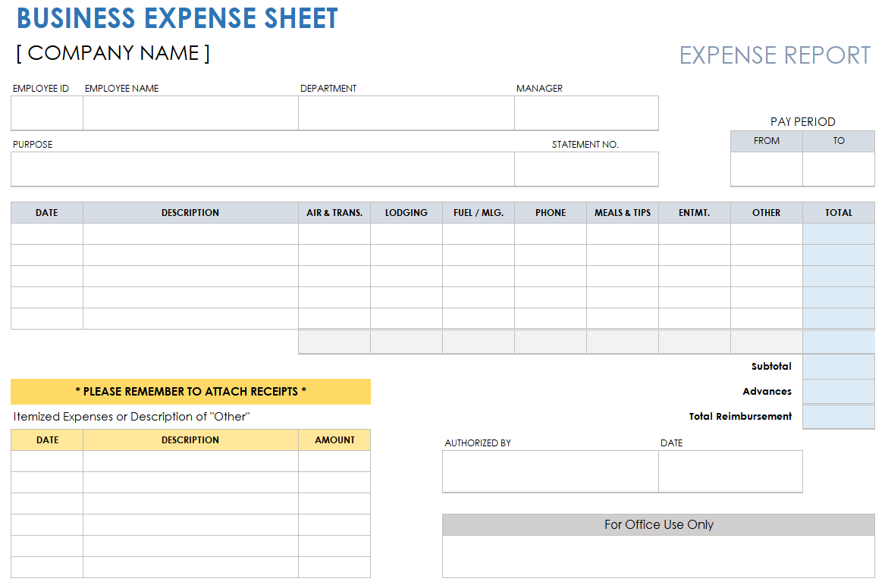Screen dimensions: 885x588
Task: Click the FUEL / MLG. column header
Action: coord(478,213)
